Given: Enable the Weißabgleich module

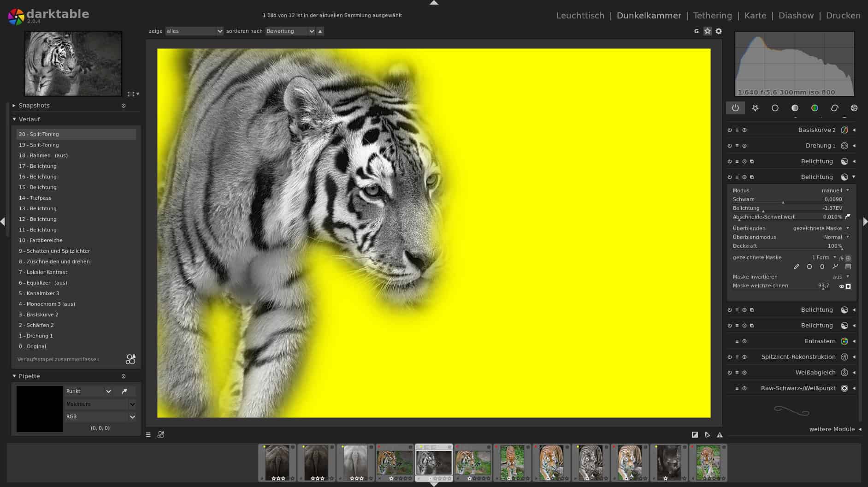Looking at the screenshot, I should pyautogui.click(x=730, y=372).
